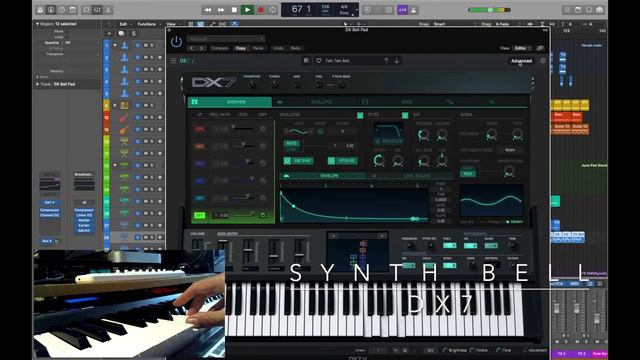Turn the Transpose knob in DX7 header
The image size is (640, 360).
pos(252,85)
